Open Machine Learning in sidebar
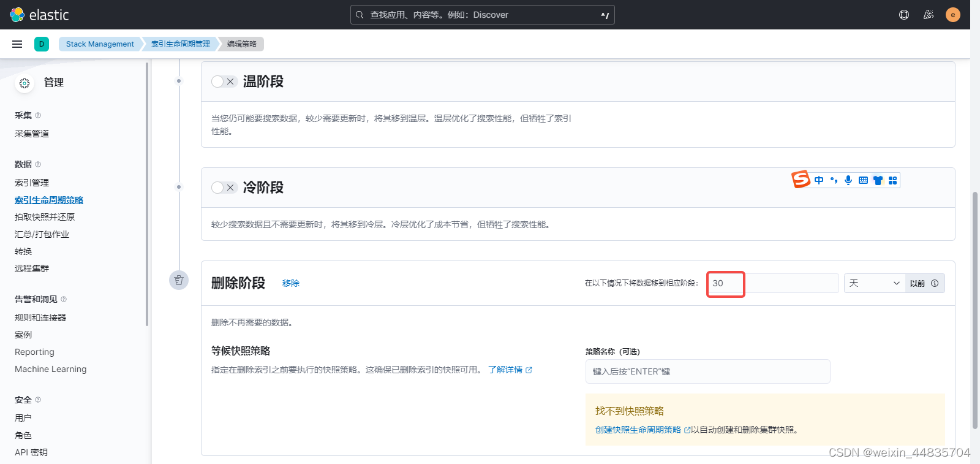Image resolution: width=980 pixels, height=464 pixels. (x=51, y=369)
